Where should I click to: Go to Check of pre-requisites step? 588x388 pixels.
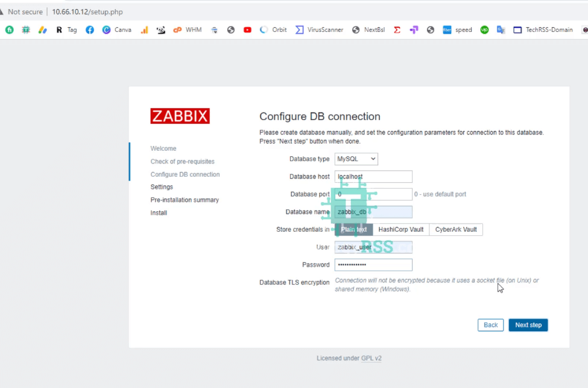182,162
